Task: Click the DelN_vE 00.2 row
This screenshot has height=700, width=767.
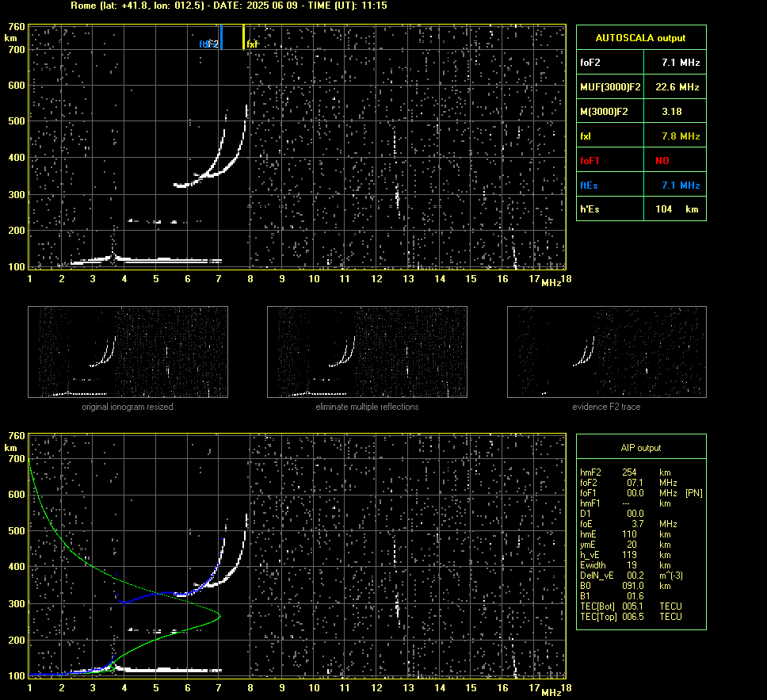Action: click(632, 576)
